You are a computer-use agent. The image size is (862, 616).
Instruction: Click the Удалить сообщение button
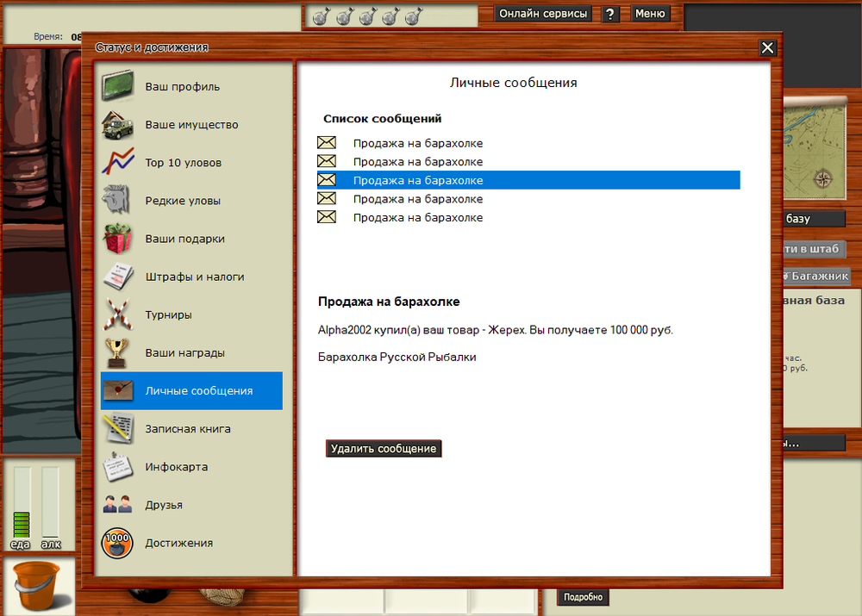pos(383,448)
